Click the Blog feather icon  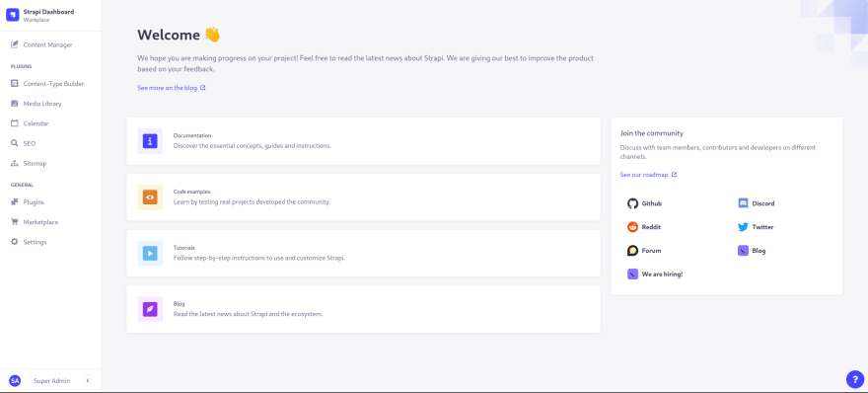coord(150,309)
